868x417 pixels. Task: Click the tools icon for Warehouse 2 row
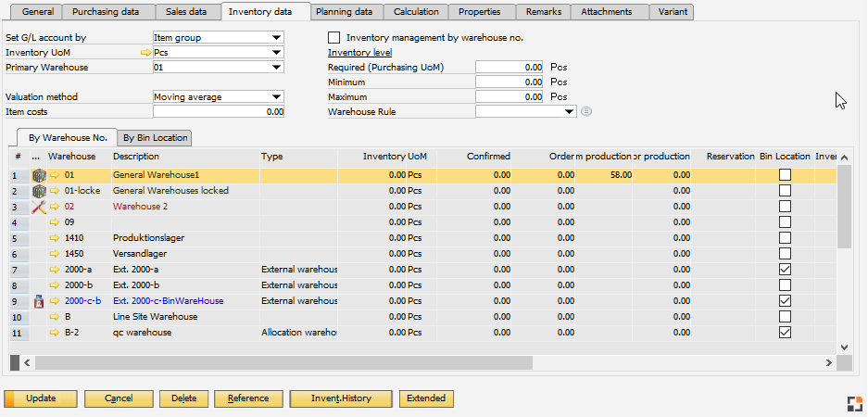coord(38,207)
